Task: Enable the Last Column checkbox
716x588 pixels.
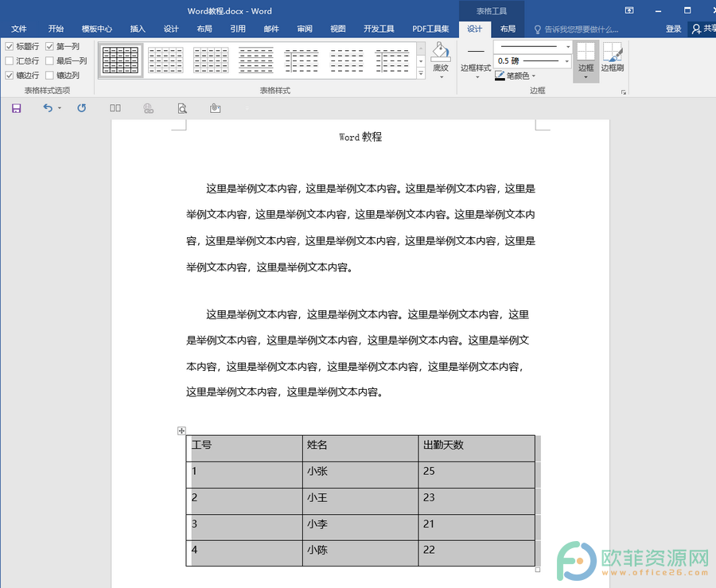Action: [x=49, y=60]
